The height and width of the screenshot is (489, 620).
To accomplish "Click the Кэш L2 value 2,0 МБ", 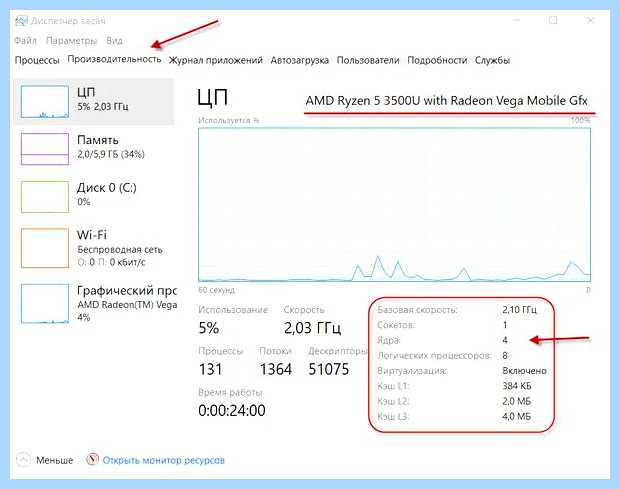I will click(516, 401).
